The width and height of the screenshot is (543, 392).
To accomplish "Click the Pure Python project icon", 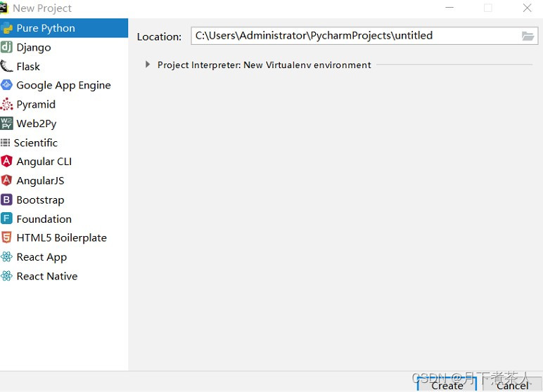I will click(6, 28).
